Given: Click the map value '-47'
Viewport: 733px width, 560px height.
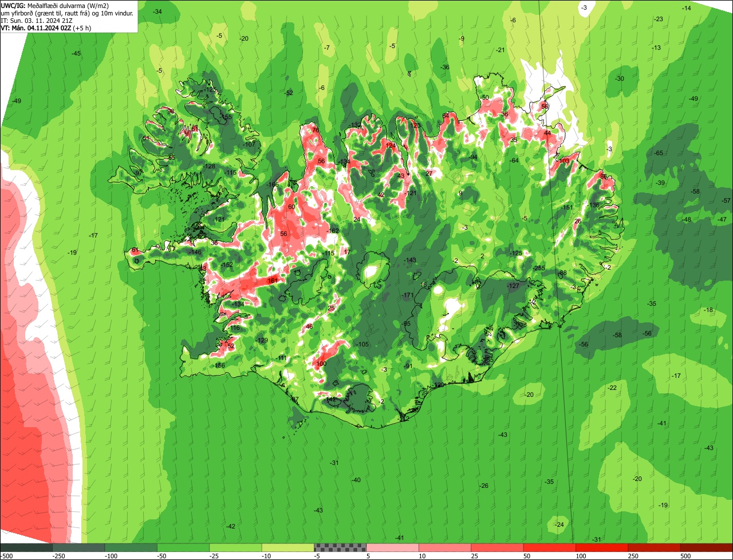Looking at the screenshot, I should (x=722, y=219).
